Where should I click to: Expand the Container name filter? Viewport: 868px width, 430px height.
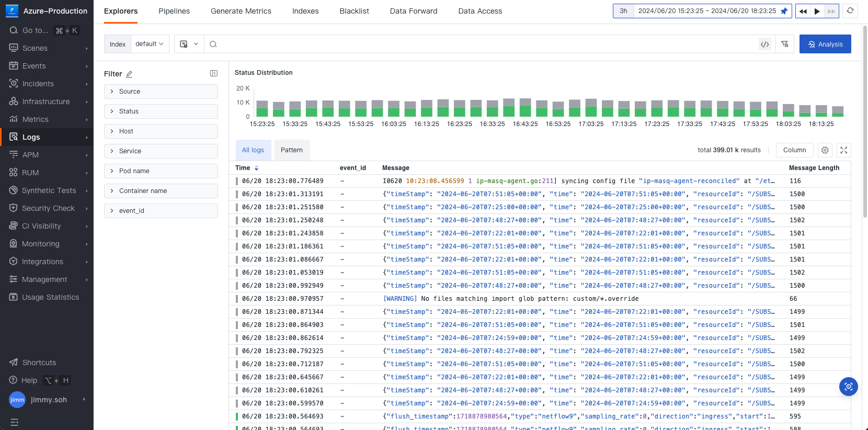click(x=161, y=191)
